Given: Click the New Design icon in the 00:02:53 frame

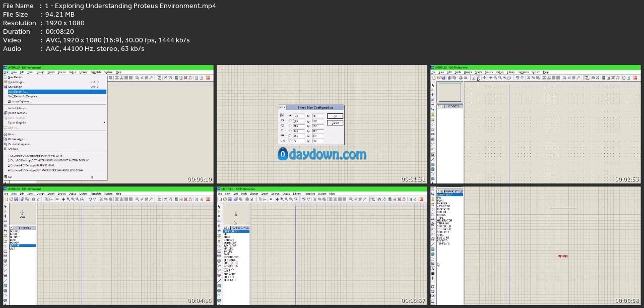Looking at the screenshot, I should 433,78.
